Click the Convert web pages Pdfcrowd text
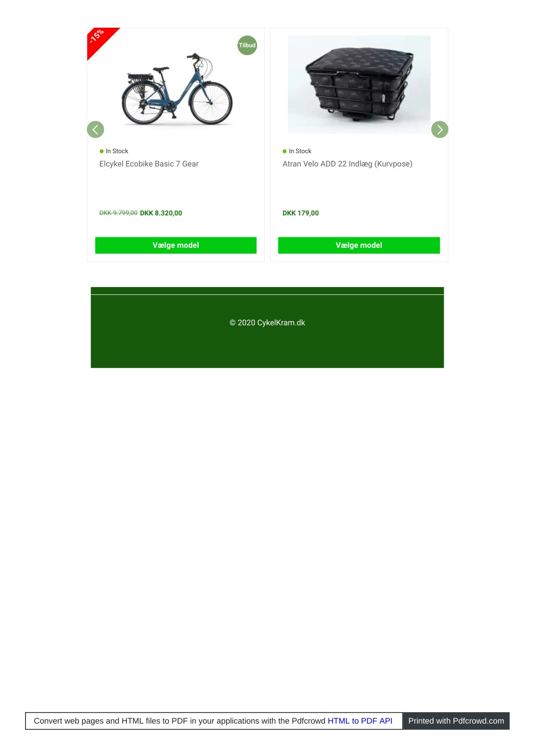The image size is (535, 756). [180, 720]
